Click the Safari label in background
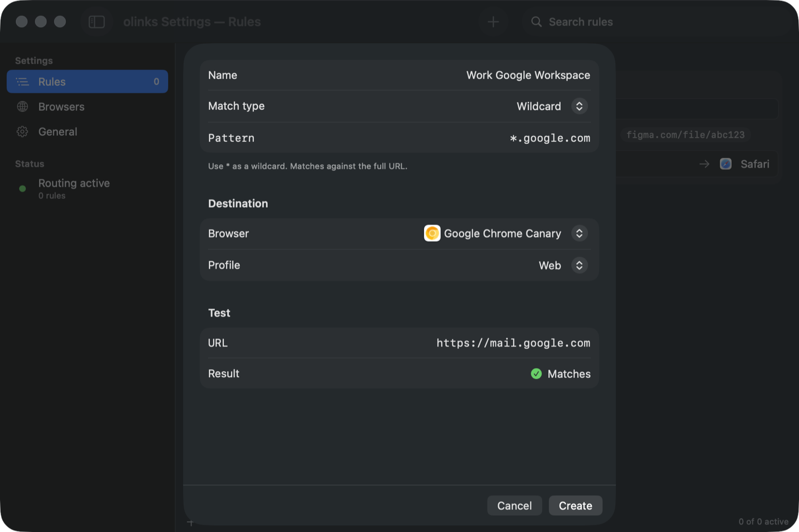 755,164
